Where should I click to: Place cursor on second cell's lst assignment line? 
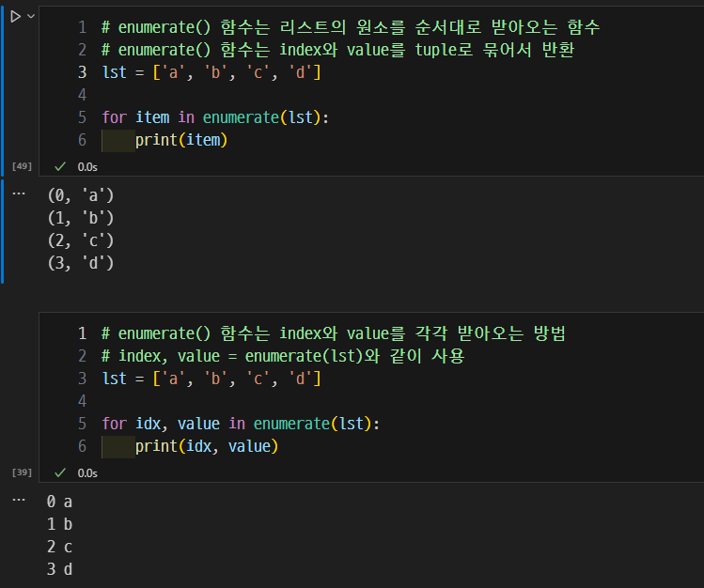211,379
